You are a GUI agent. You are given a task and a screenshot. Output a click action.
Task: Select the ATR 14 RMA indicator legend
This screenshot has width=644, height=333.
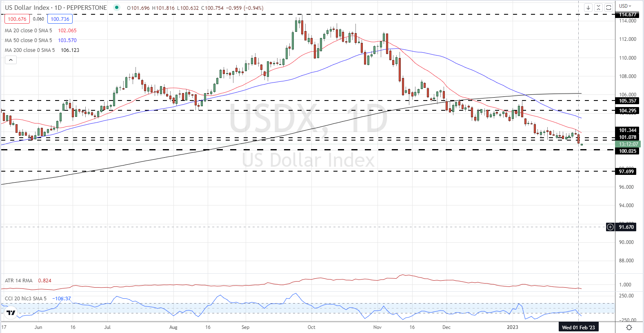tap(19, 280)
